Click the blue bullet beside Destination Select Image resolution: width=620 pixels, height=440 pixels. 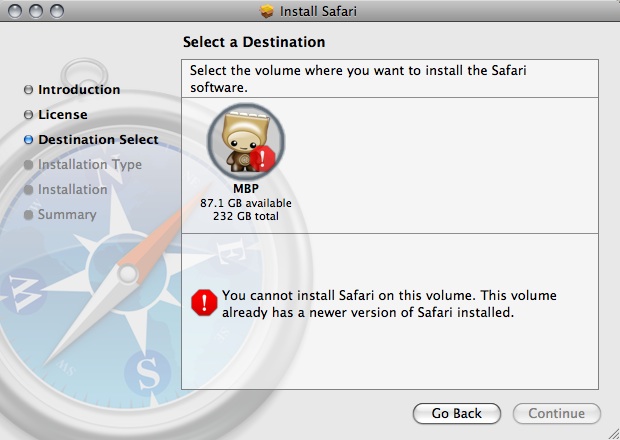[28, 140]
